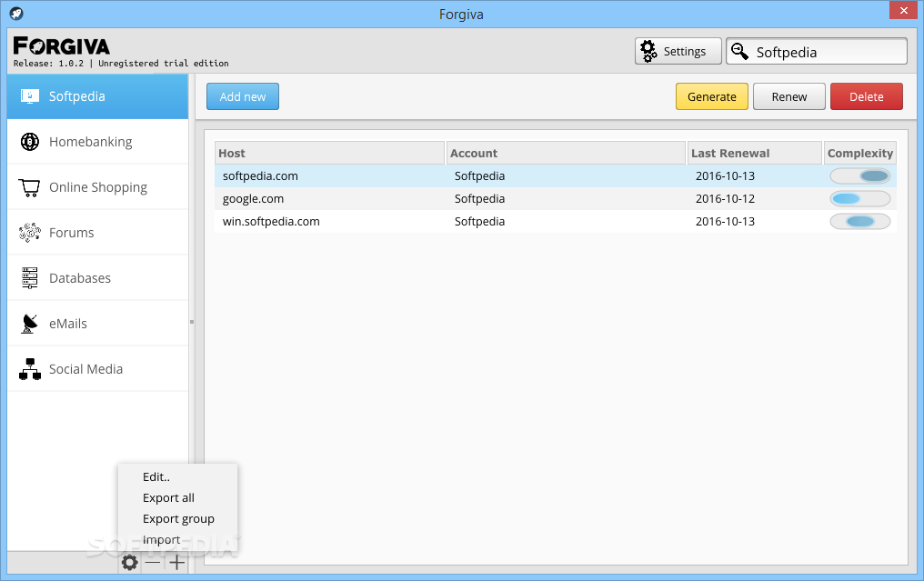The image size is (924, 581).
Task: Click the Forums icon in sidebar
Action: pyautogui.click(x=29, y=233)
